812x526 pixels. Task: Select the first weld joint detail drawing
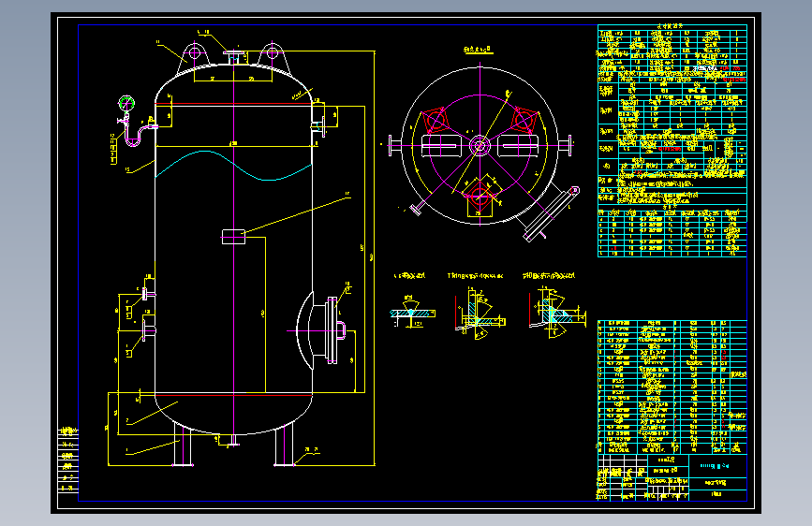[413, 312]
